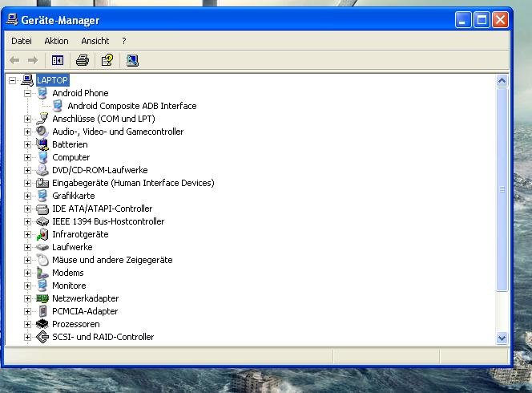Click the mouse icon for Mäuse und andere Zeigegeräte

click(x=42, y=260)
